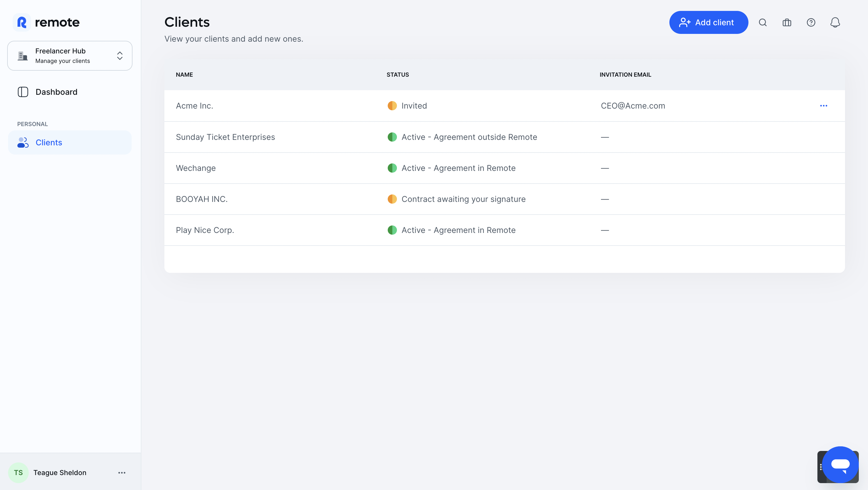Open the help question mark icon
The width and height of the screenshot is (868, 490).
coord(811,23)
